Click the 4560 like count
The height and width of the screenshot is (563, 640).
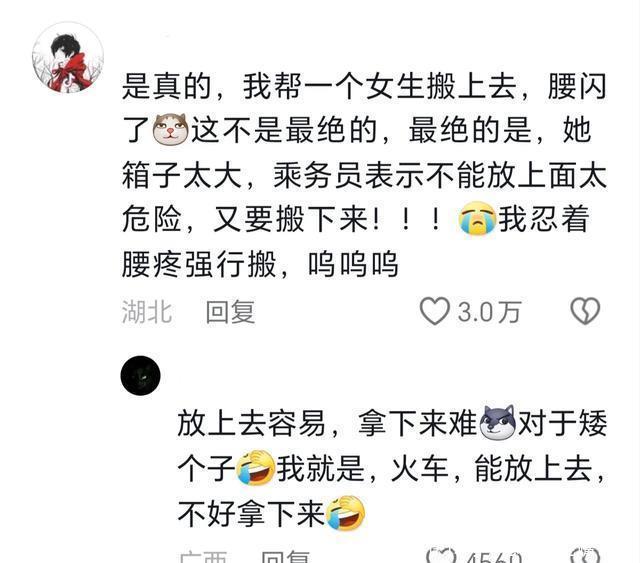point(494,557)
